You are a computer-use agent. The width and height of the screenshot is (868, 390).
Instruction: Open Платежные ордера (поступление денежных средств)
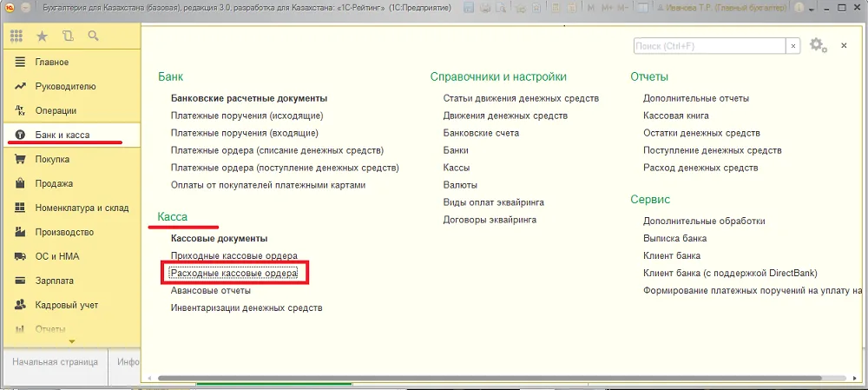(285, 168)
